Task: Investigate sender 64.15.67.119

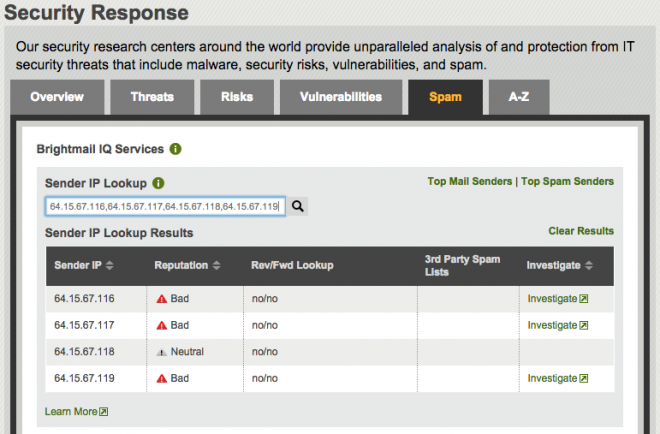Action: coord(558,378)
